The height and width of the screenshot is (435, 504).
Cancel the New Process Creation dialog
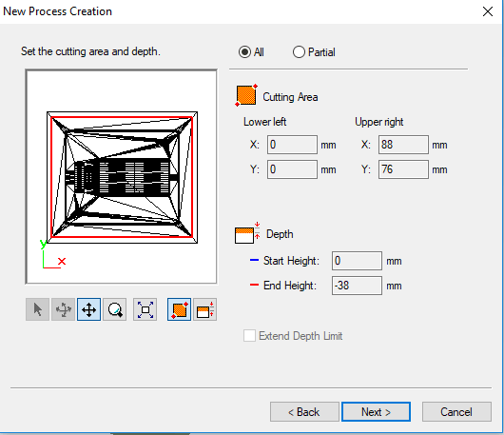456,411
